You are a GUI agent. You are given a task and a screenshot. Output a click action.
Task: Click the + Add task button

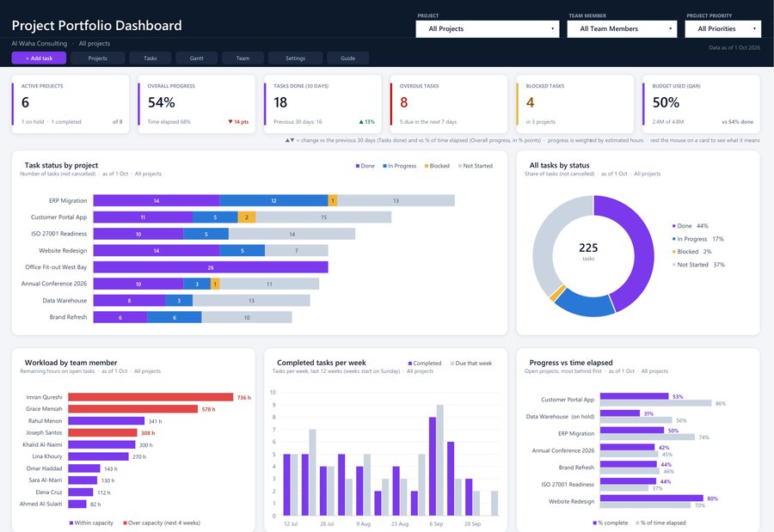pos(39,58)
